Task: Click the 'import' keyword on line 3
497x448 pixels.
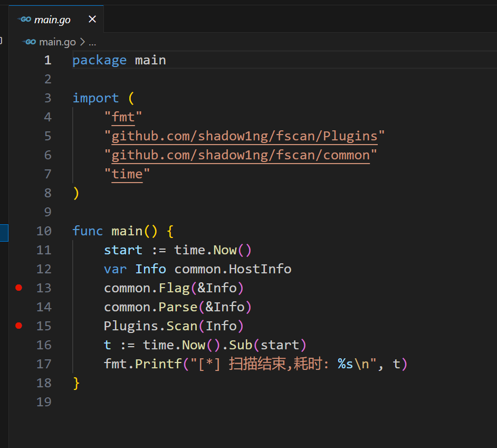Action: tap(95, 98)
